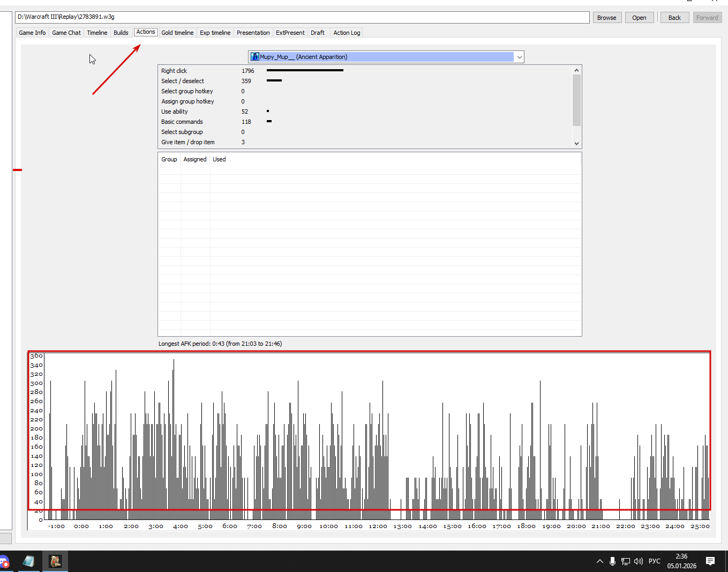
Task: Click the Browse button
Action: 607,18
